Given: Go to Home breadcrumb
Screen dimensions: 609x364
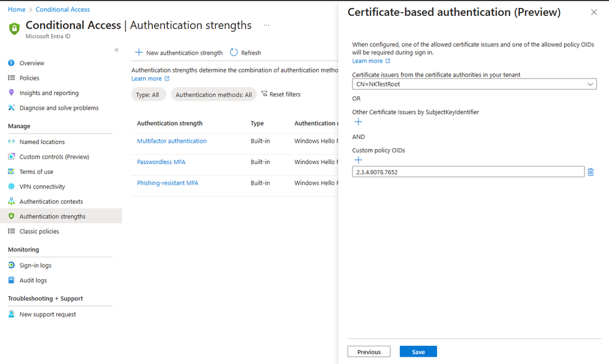Looking at the screenshot, I should click(x=16, y=9).
